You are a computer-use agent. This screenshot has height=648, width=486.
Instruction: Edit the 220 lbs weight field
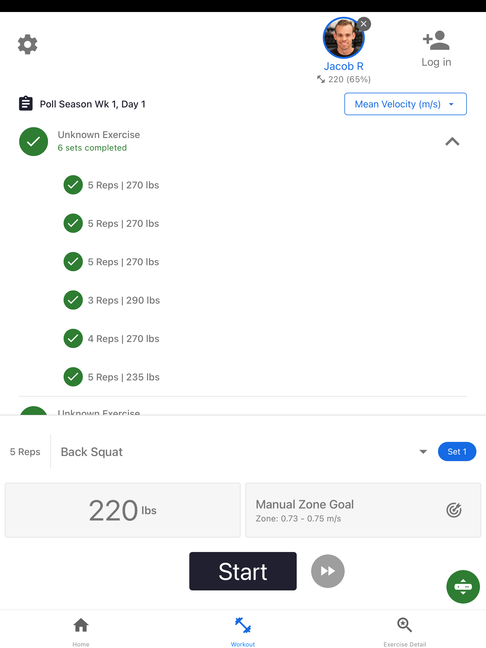pos(123,510)
